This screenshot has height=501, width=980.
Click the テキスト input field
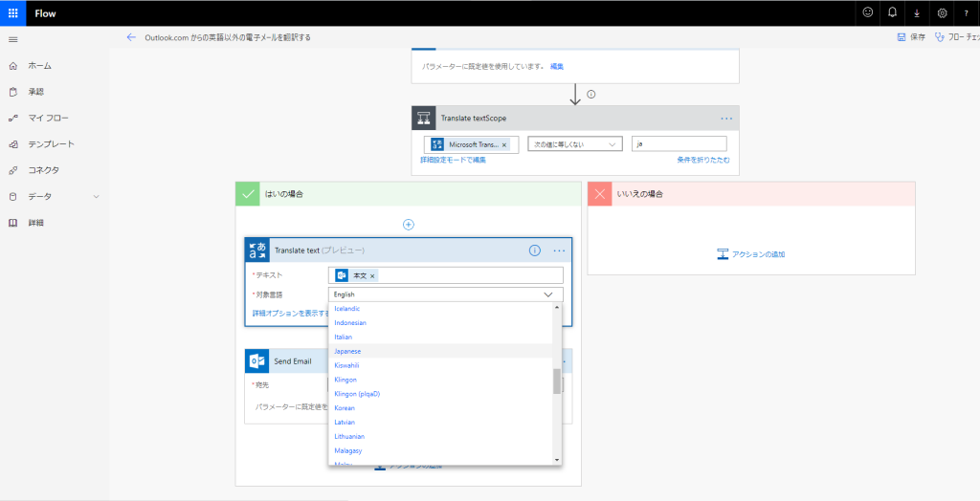446,275
